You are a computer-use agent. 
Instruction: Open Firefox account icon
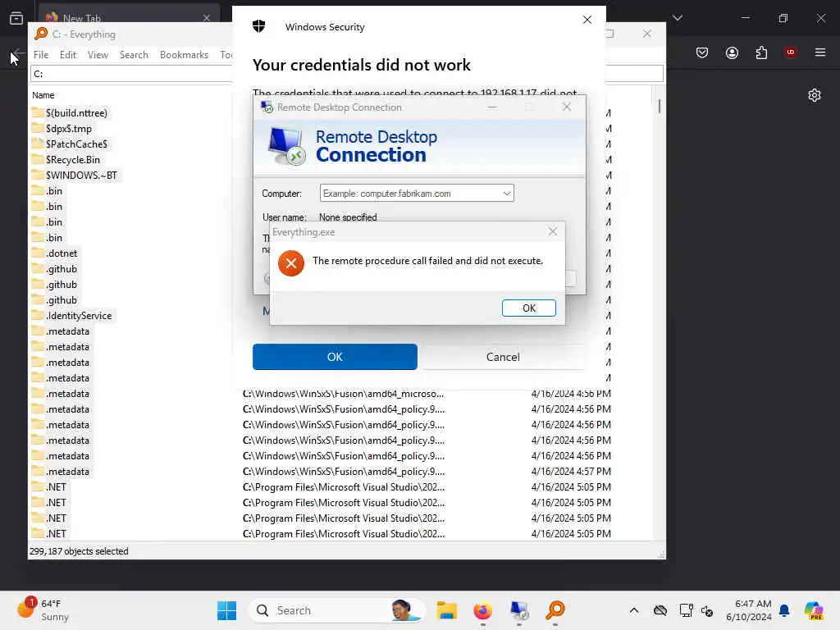(x=732, y=52)
